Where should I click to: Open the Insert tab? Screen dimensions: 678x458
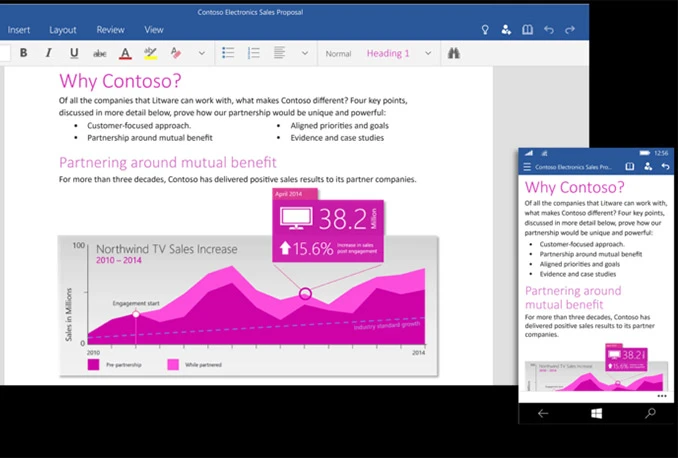tap(19, 30)
